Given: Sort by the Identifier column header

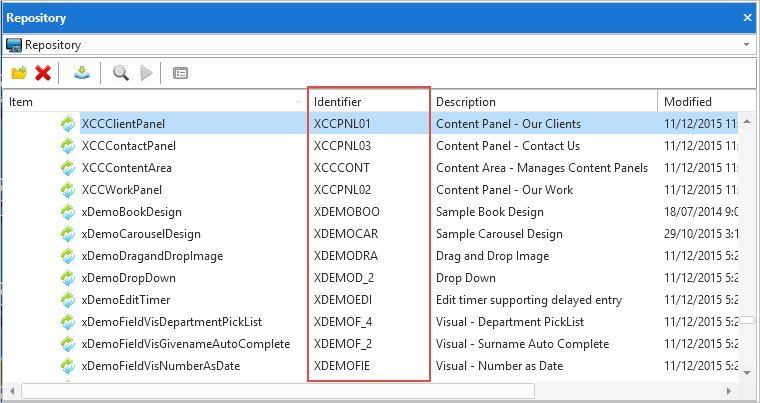Looking at the screenshot, I should pyautogui.click(x=368, y=101).
